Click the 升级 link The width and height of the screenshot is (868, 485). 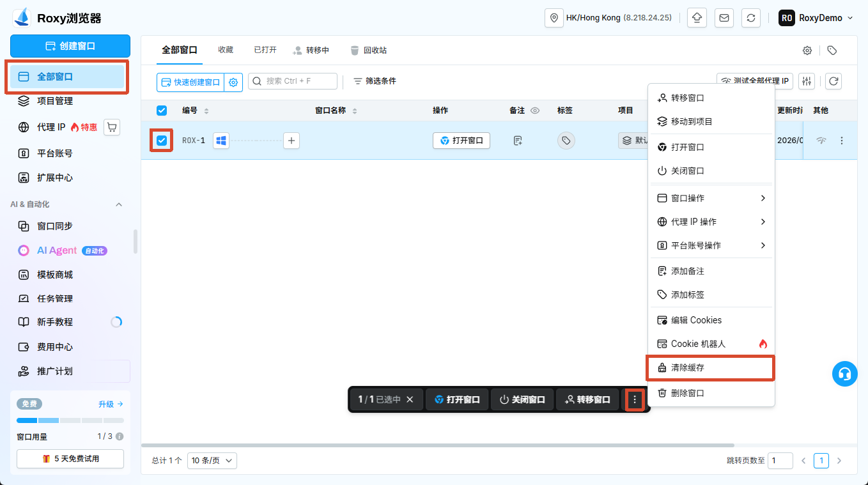pos(111,404)
